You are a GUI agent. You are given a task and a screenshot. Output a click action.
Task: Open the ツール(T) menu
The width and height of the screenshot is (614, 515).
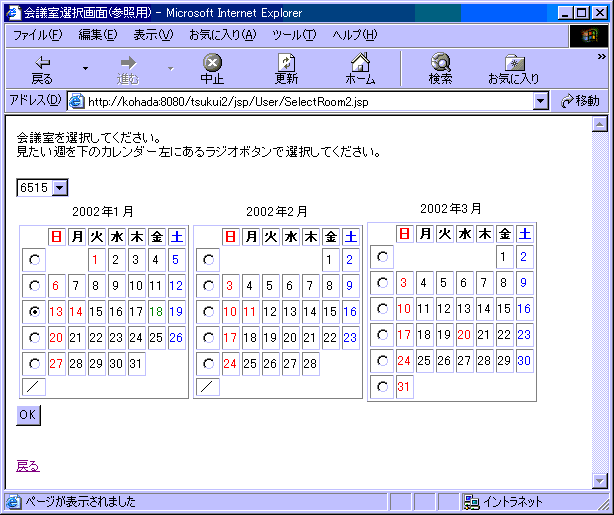(294, 34)
